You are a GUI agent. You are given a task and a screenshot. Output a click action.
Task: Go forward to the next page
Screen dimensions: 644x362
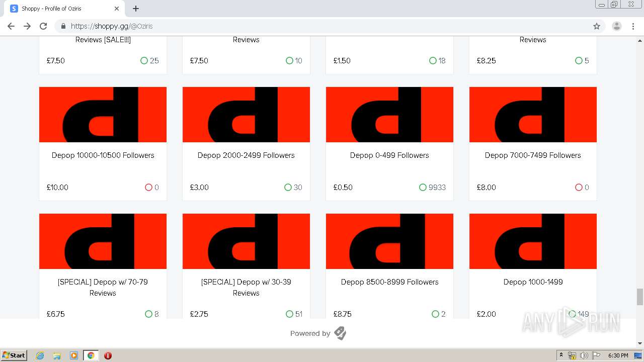point(27,26)
